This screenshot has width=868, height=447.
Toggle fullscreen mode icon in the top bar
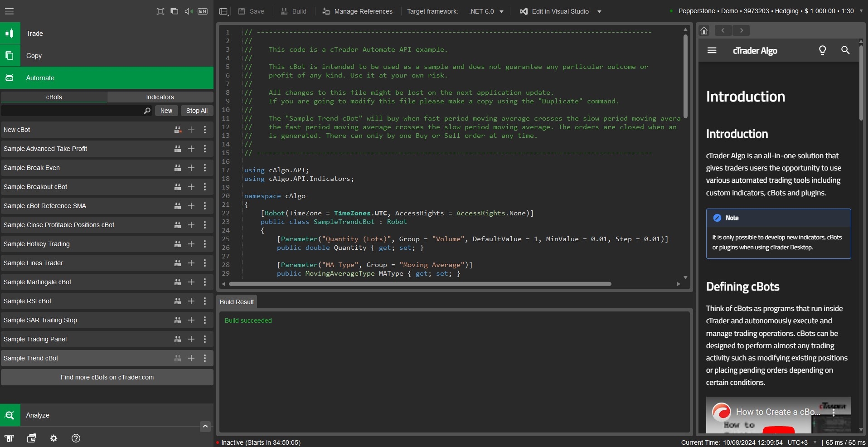160,11
